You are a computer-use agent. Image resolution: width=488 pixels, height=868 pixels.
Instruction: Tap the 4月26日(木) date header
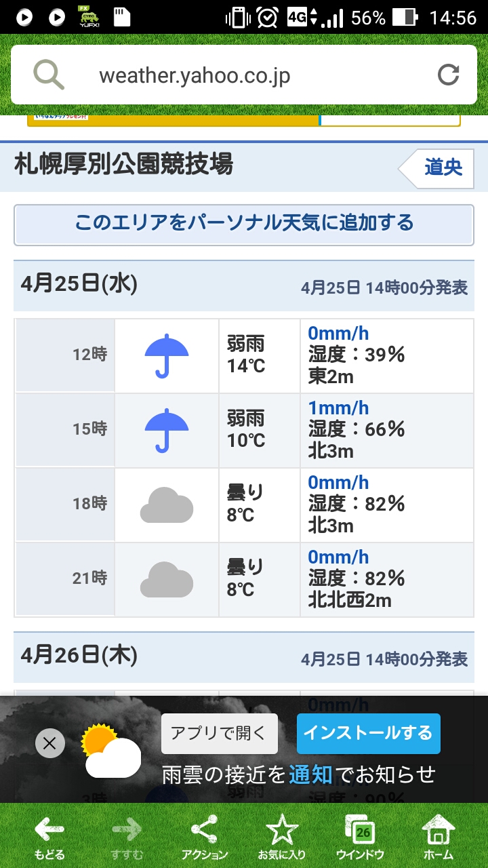[x=79, y=655]
